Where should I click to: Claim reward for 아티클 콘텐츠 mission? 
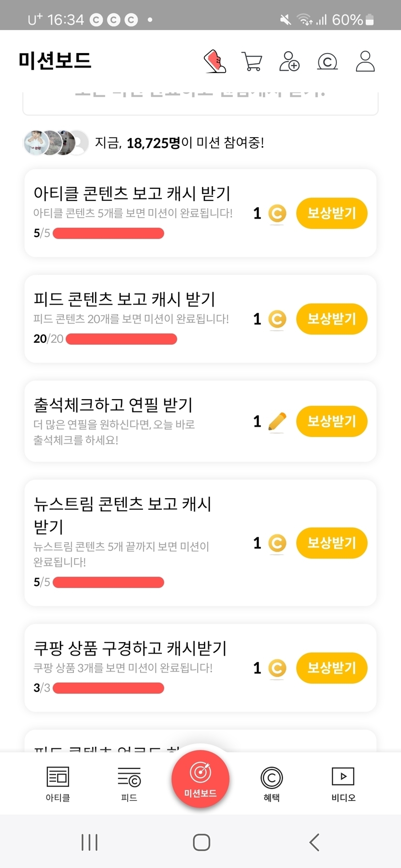coord(331,213)
